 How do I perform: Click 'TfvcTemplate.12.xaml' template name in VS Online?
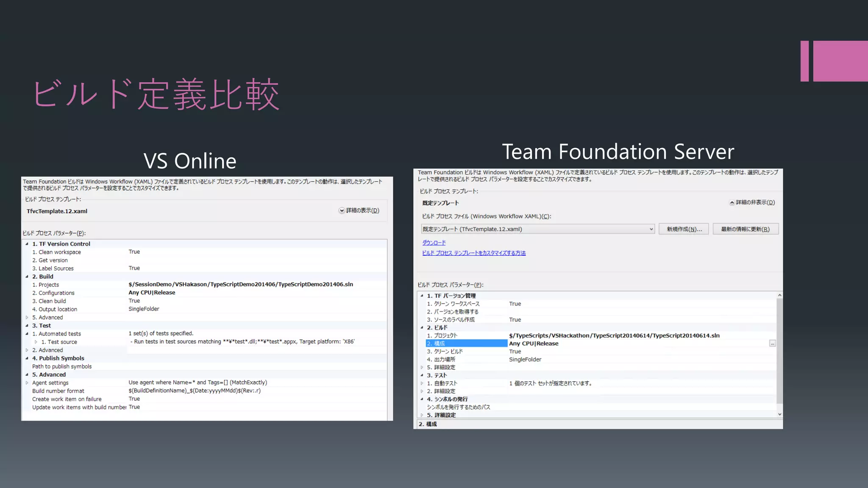point(57,211)
